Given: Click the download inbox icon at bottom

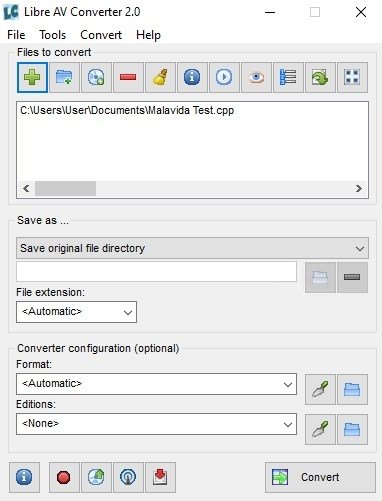Looking at the screenshot, I should tap(160, 477).
